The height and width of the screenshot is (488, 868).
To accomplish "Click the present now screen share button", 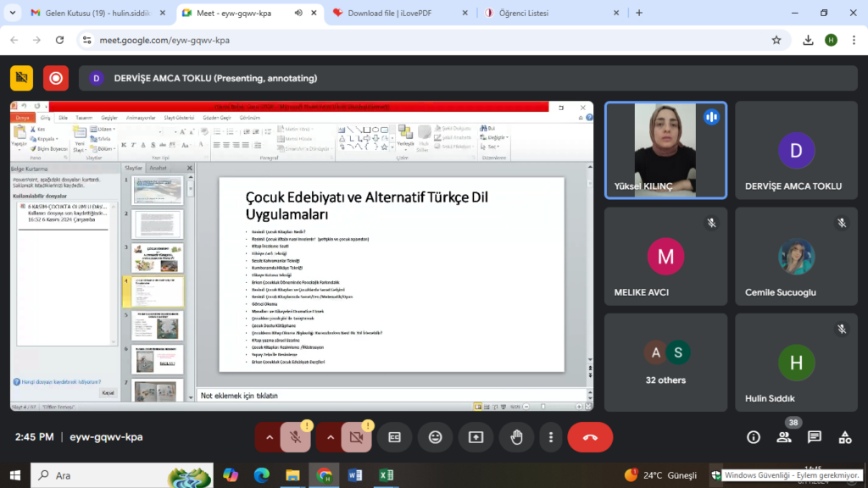I will 476,437.
